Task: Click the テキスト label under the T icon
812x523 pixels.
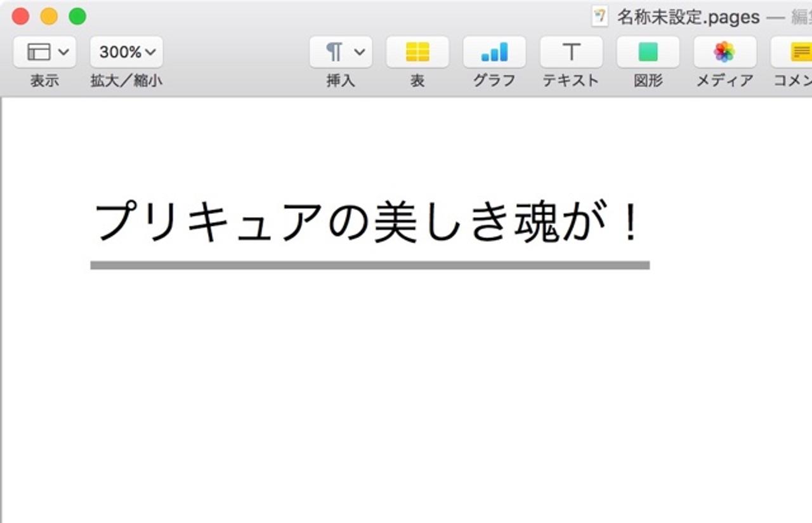Action: [571, 81]
